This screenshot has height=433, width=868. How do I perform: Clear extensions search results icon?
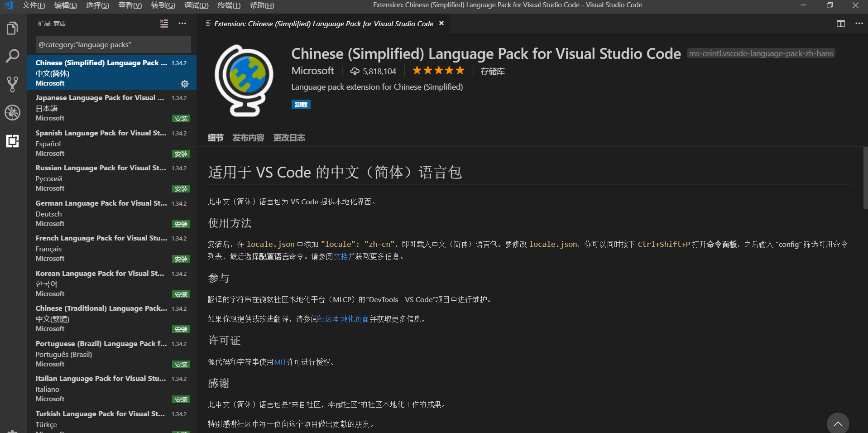tap(164, 24)
